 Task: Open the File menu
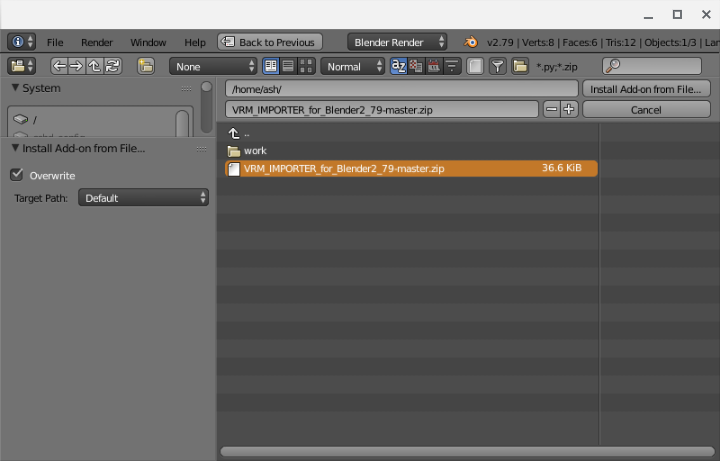tap(55, 42)
